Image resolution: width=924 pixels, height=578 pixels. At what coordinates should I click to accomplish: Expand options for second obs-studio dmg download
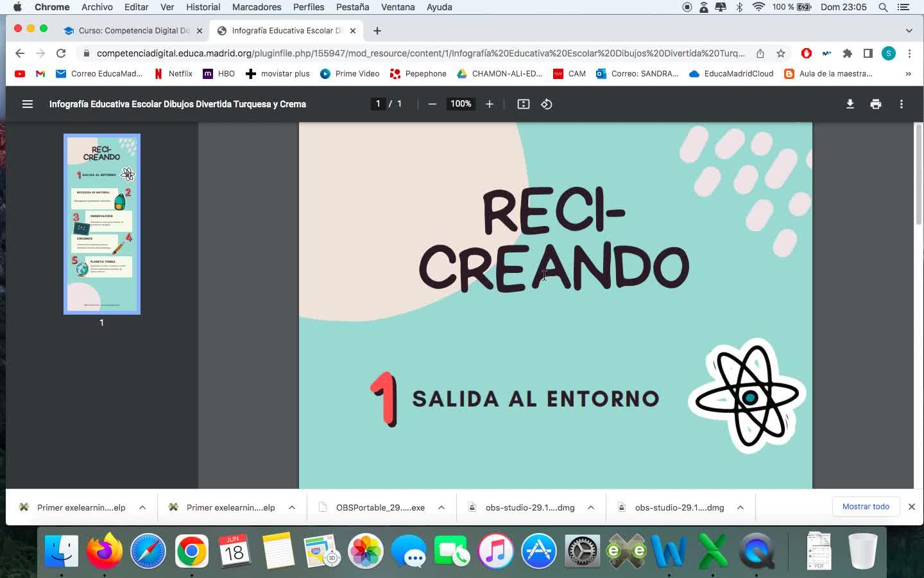click(x=740, y=507)
